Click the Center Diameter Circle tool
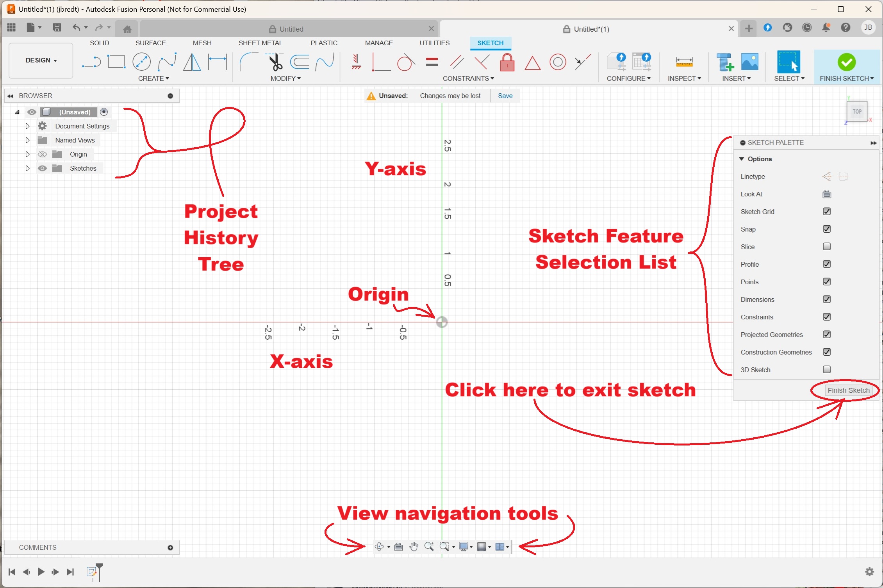Image resolution: width=883 pixels, height=588 pixels. [x=141, y=62]
